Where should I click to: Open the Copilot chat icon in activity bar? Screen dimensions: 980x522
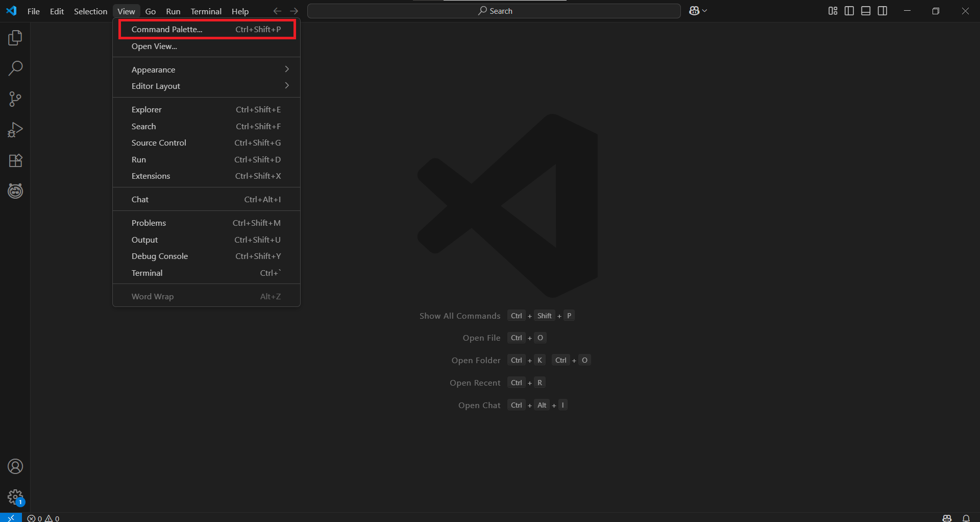coord(15,191)
